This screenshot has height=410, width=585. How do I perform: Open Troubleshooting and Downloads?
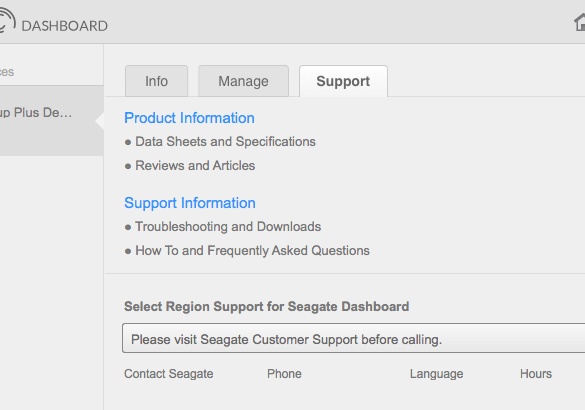coord(228,227)
